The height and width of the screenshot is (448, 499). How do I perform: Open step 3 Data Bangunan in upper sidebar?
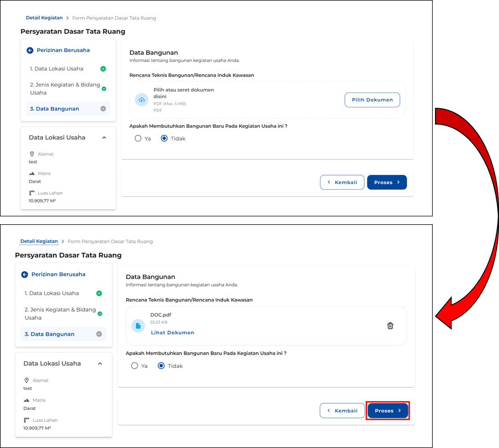(x=54, y=109)
